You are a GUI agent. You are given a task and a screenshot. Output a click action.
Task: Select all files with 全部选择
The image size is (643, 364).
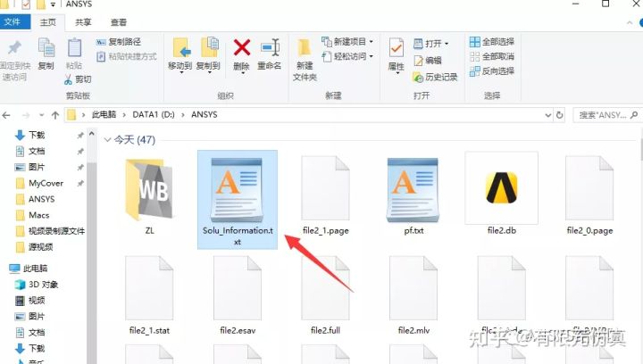coord(492,42)
